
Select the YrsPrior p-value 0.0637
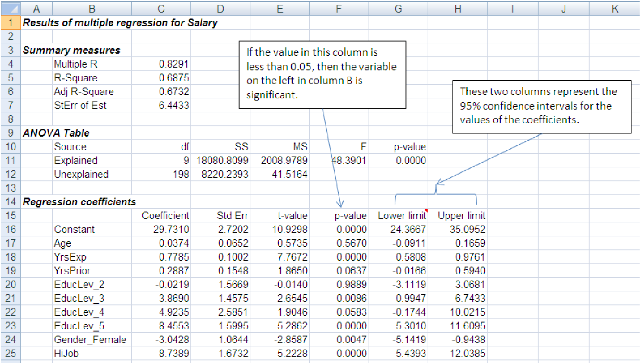[x=339, y=271]
